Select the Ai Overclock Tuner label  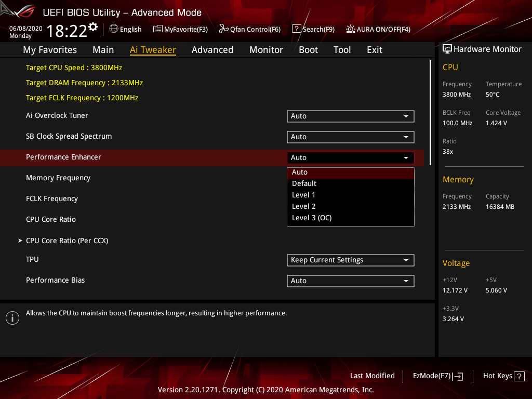pos(57,116)
